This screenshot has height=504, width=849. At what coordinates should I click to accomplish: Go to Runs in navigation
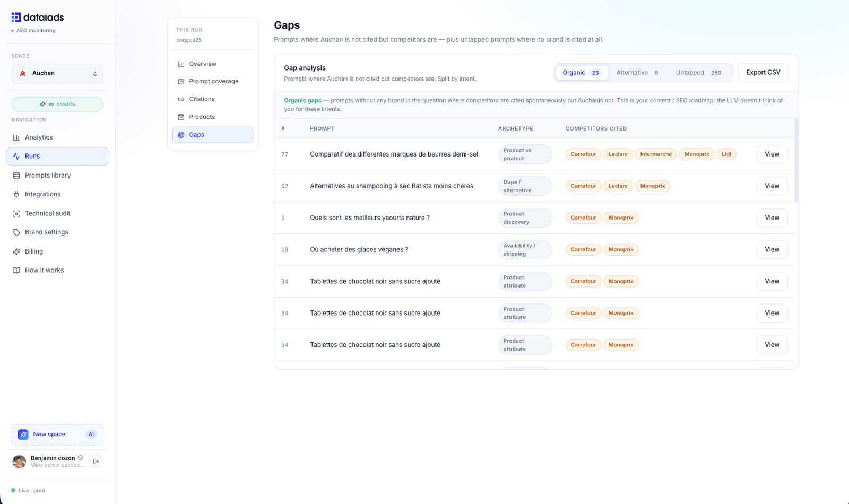(x=57, y=157)
